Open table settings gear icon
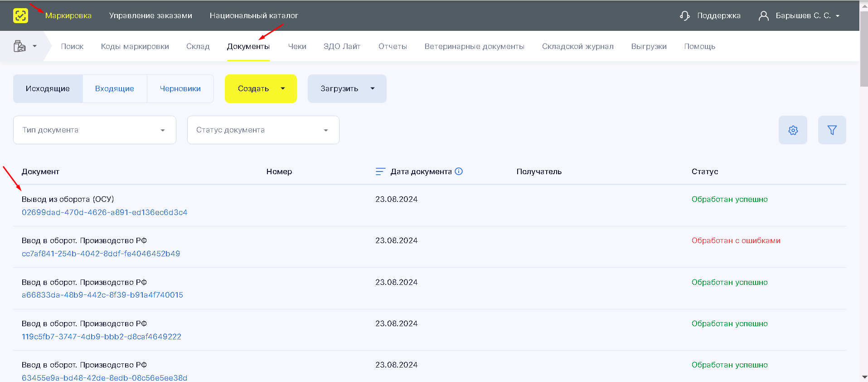Viewport: 868px width, 382px height. click(793, 130)
